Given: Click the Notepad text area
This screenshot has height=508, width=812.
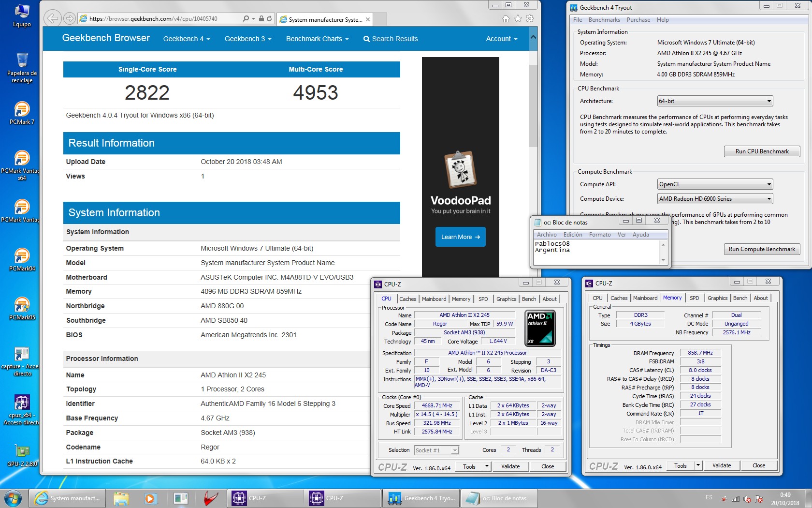Looking at the screenshot, I should click(596, 252).
